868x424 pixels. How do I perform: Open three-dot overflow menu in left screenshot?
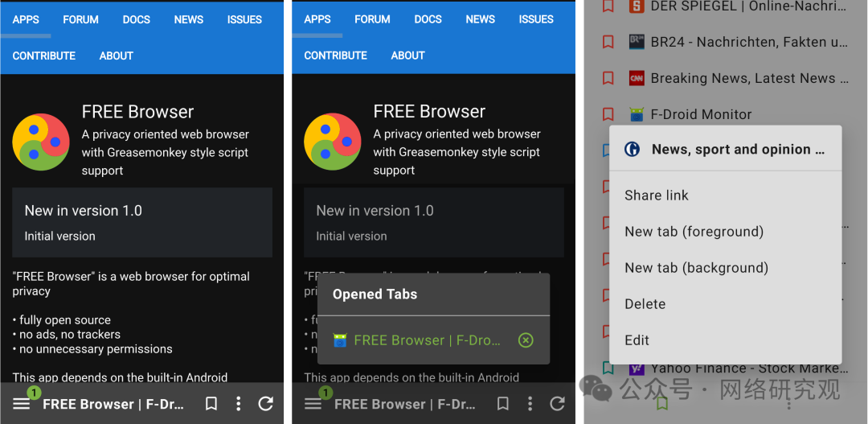tap(239, 404)
